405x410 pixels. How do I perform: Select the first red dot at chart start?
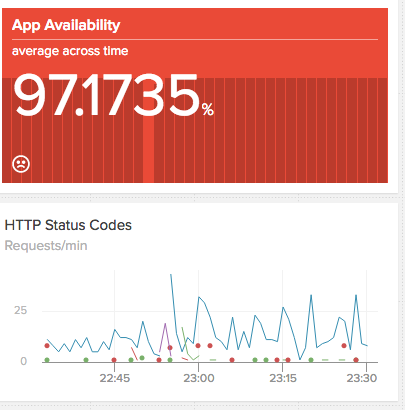tap(47, 346)
